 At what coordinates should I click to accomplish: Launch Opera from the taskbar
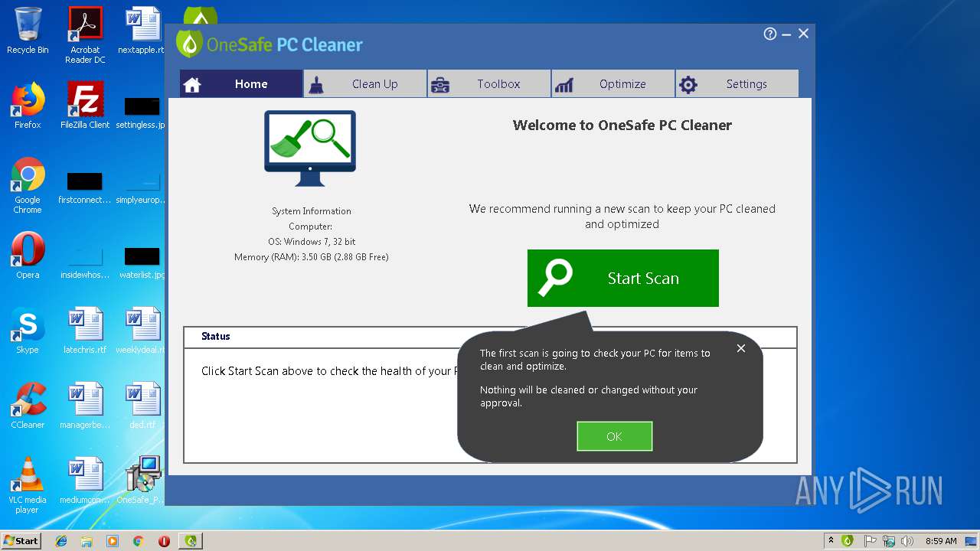tap(164, 540)
